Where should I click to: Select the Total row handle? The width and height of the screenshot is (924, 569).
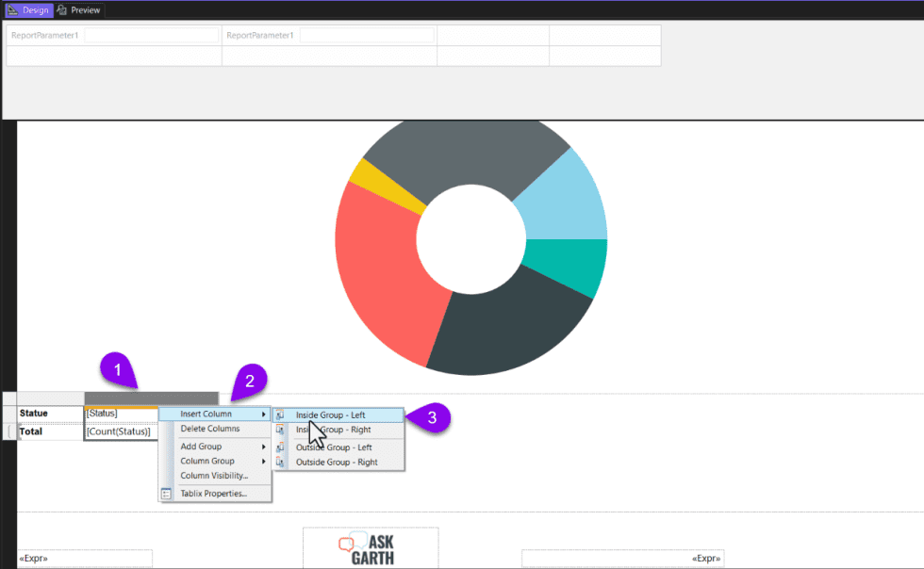(x=10, y=431)
